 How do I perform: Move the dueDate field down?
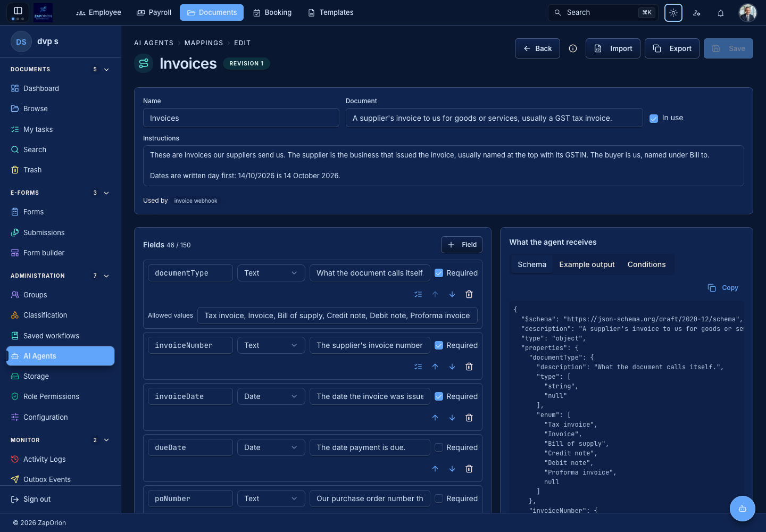[452, 469]
